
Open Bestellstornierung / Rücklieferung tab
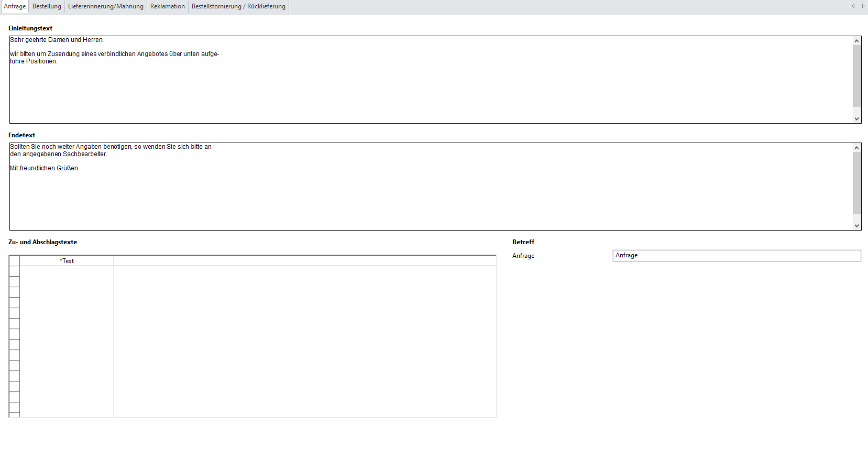(238, 6)
